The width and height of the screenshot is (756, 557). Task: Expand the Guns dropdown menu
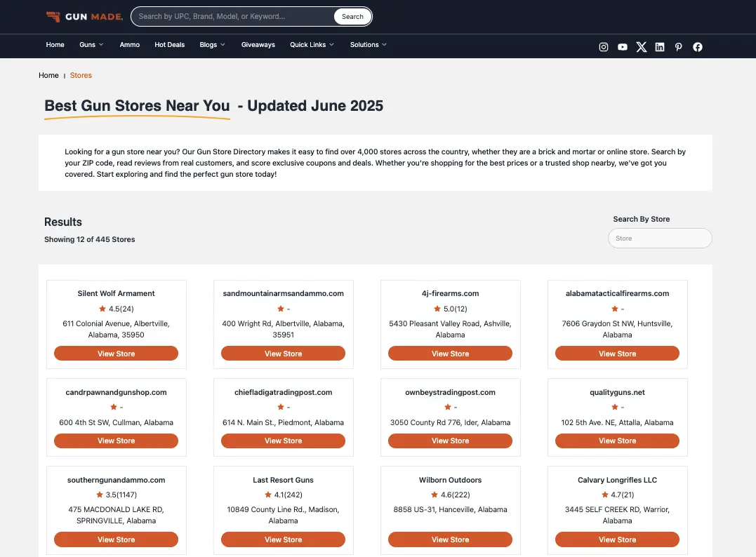[x=91, y=45]
